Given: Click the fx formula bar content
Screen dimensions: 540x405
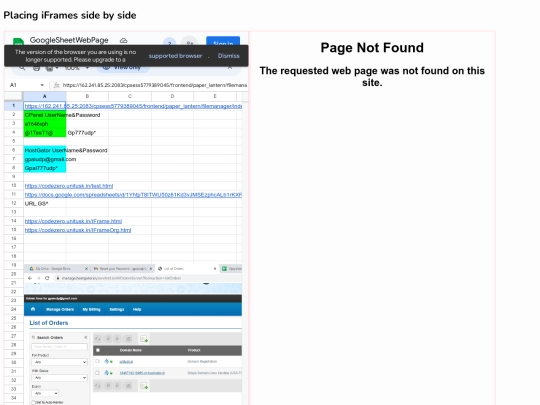Looking at the screenshot, I should pos(154,85).
